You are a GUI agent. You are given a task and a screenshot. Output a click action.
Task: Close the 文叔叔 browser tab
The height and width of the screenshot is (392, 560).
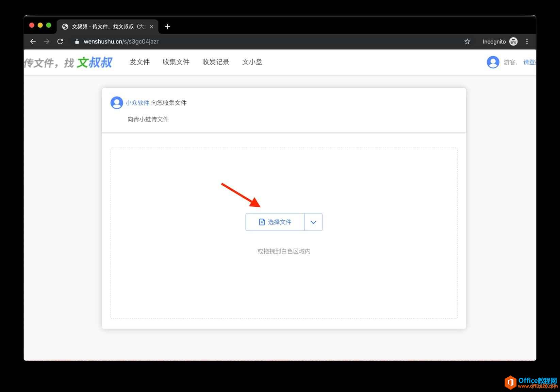coord(151,27)
